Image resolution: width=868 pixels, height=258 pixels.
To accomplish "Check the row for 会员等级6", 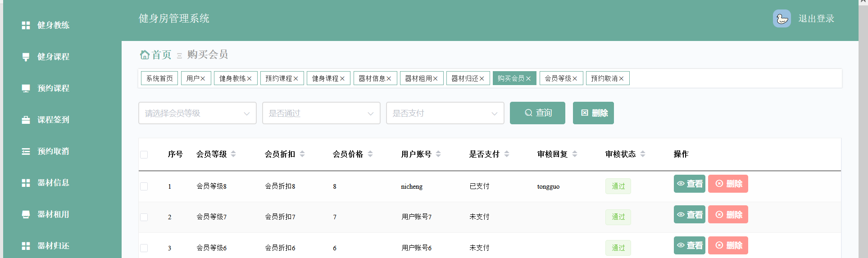I will 144,248.
